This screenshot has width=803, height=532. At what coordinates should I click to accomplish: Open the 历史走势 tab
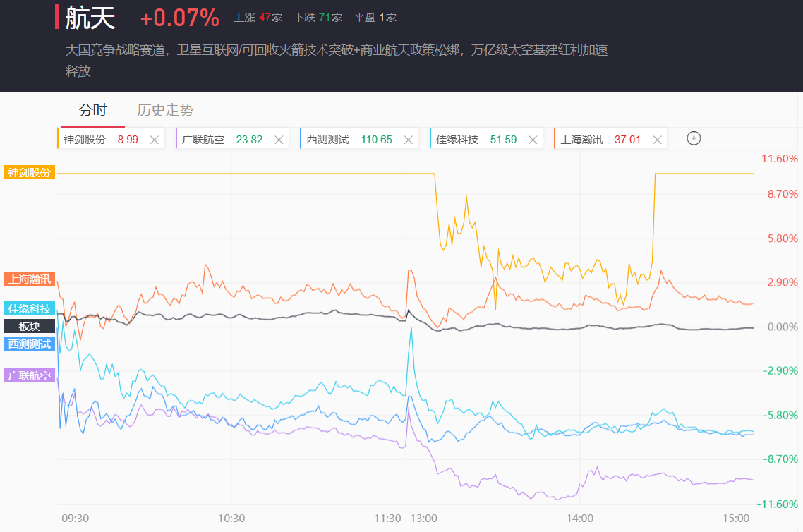tap(165, 110)
